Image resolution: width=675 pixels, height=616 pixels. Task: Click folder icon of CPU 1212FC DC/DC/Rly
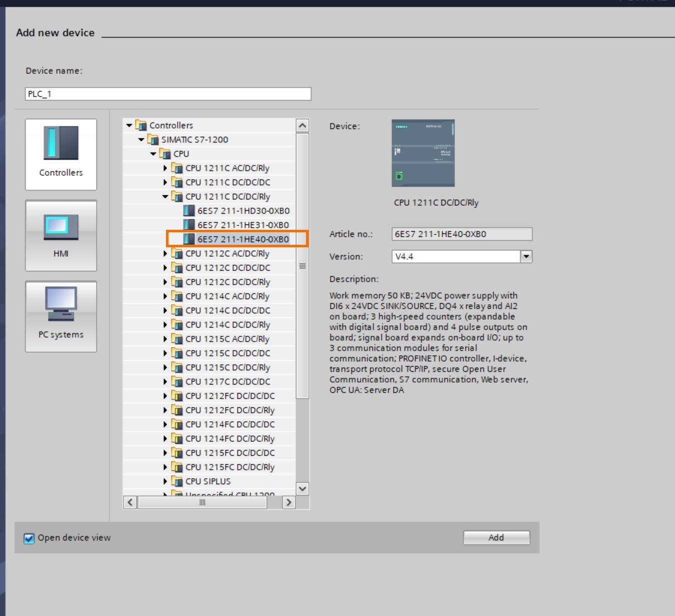177,410
